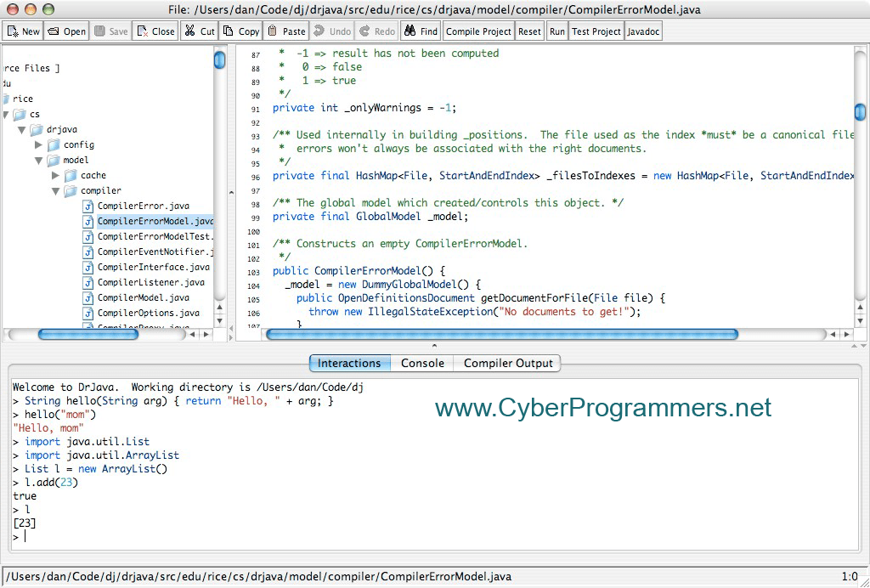Redo an edit with the Redo icon
Screen dimensions: 870x588
pyautogui.click(x=376, y=30)
